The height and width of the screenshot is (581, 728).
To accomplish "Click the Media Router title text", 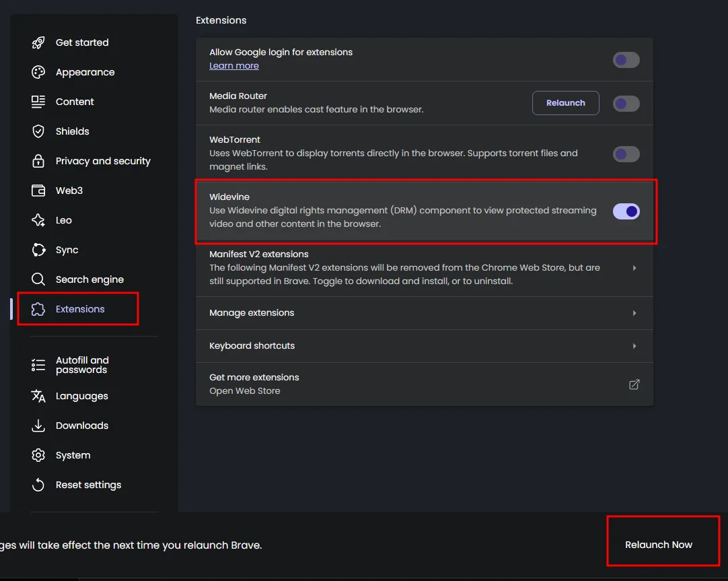I will [x=238, y=96].
